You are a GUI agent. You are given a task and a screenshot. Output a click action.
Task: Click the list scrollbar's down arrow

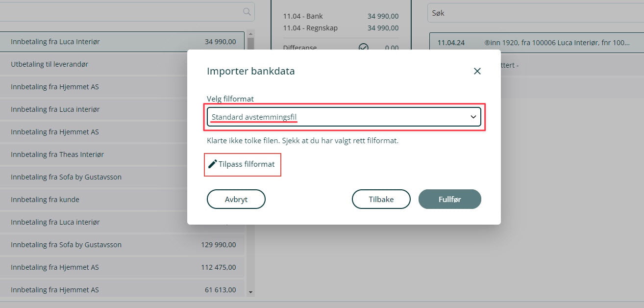[x=250, y=292]
